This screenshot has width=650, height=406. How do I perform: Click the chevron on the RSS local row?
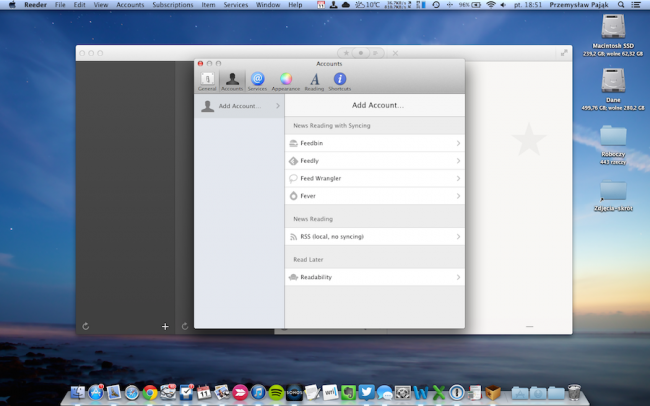pyautogui.click(x=458, y=236)
